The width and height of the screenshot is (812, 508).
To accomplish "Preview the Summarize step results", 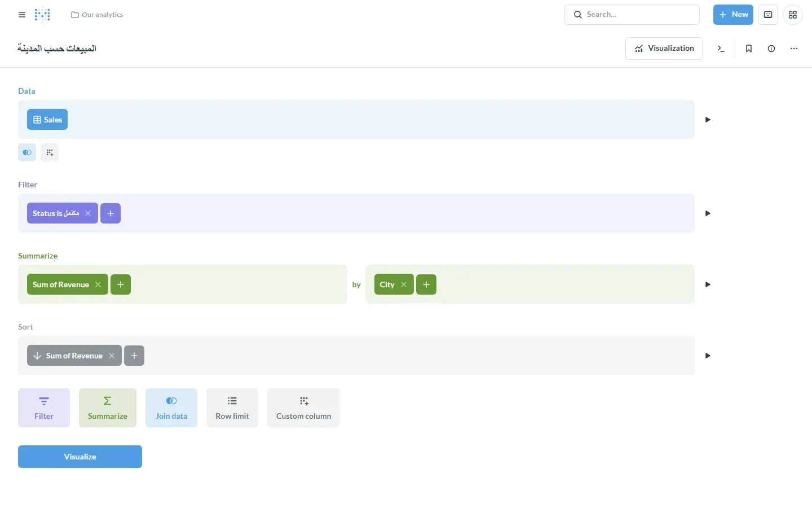I will (x=708, y=284).
